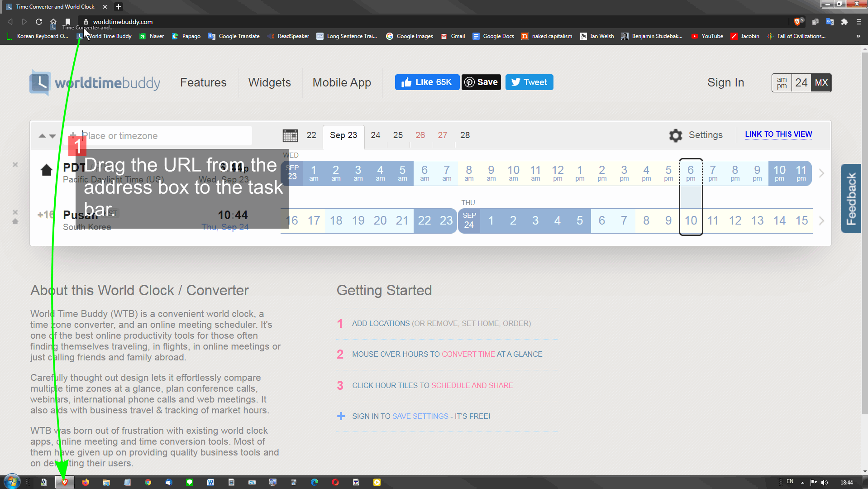Open the YouTube bookmark
Image resolution: width=868 pixels, height=489 pixels.
(x=707, y=36)
